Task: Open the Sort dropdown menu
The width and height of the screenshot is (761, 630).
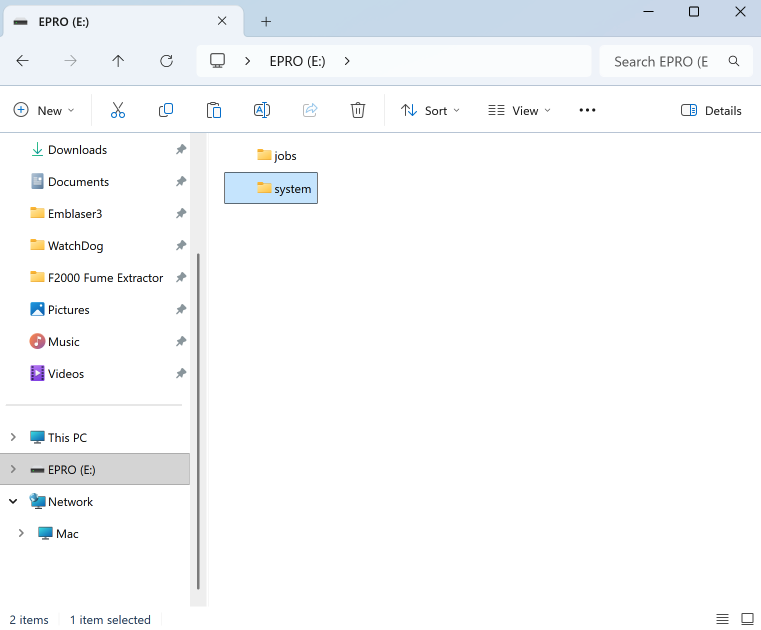Action: [430, 111]
